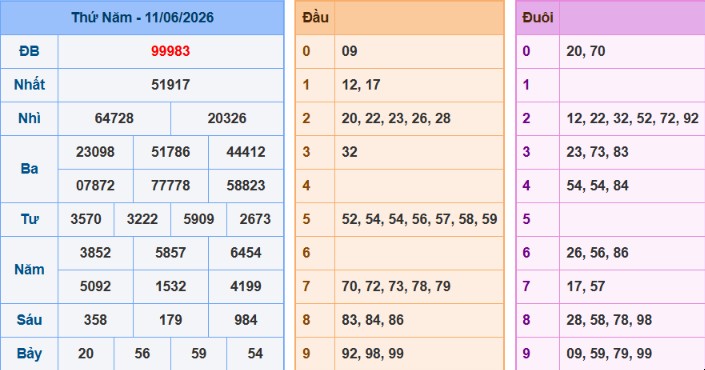The width and height of the screenshot is (705, 370).
Task: Click Tư prize number 5909
Action: [x=199, y=219]
